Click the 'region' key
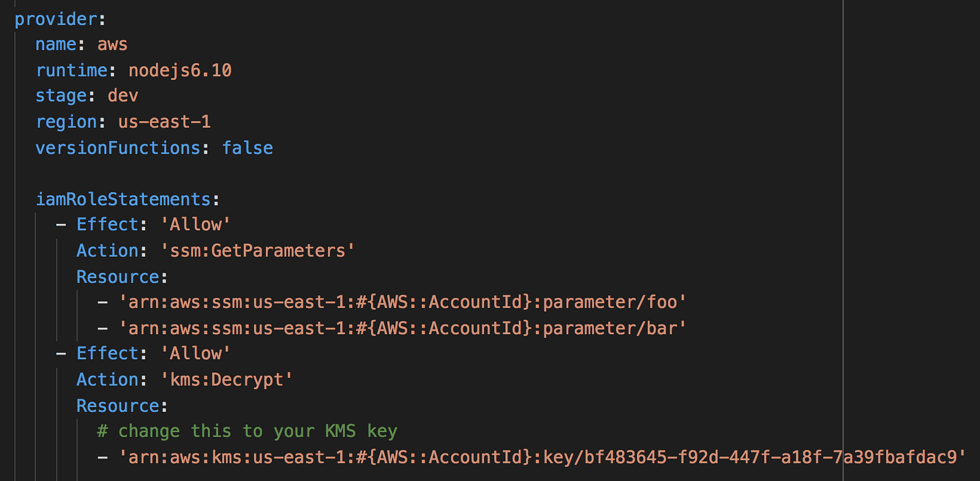The height and width of the screenshot is (481, 980). click(66, 122)
